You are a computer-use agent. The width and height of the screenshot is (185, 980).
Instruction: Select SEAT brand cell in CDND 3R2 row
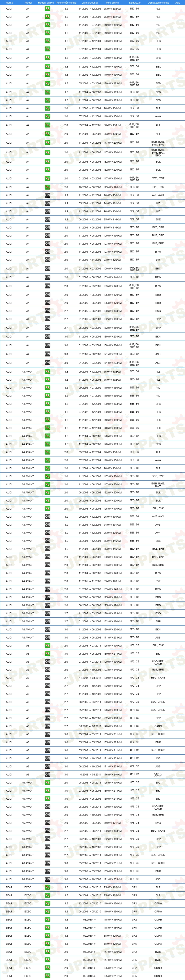tap(9, 968)
